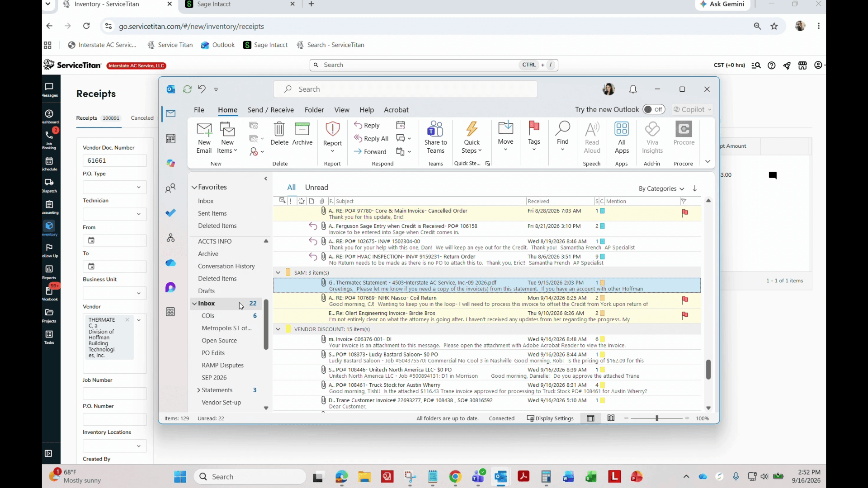Image resolution: width=868 pixels, height=488 pixels.
Task: Collapse the ribbon with chevron
Action: 708,161
